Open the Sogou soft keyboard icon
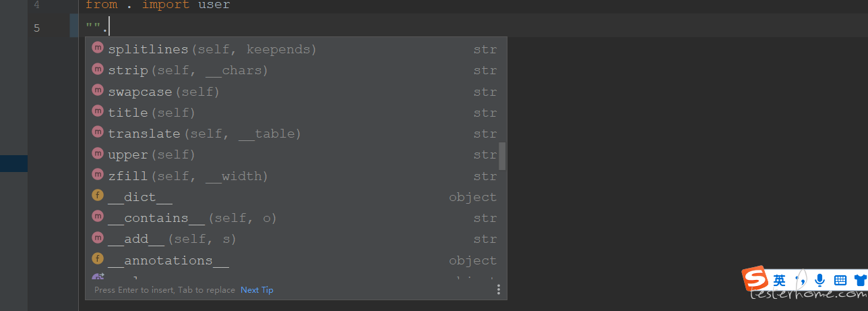Screen dimensions: 868x311 [840, 280]
